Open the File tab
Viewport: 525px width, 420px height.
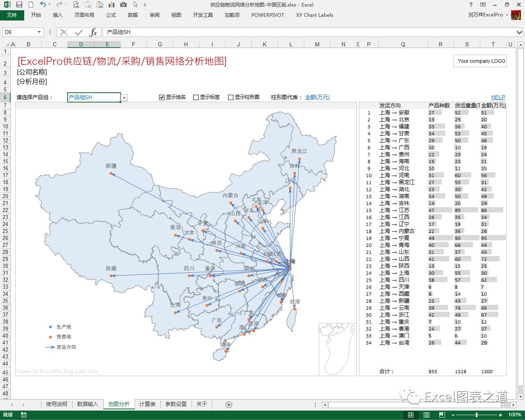(x=12, y=15)
